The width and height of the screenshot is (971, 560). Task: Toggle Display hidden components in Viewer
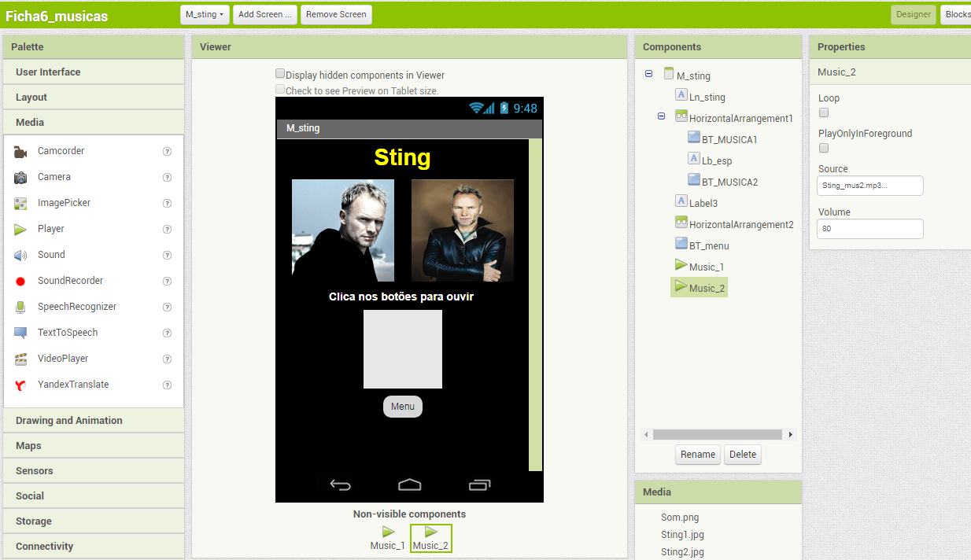click(x=280, y=73)
